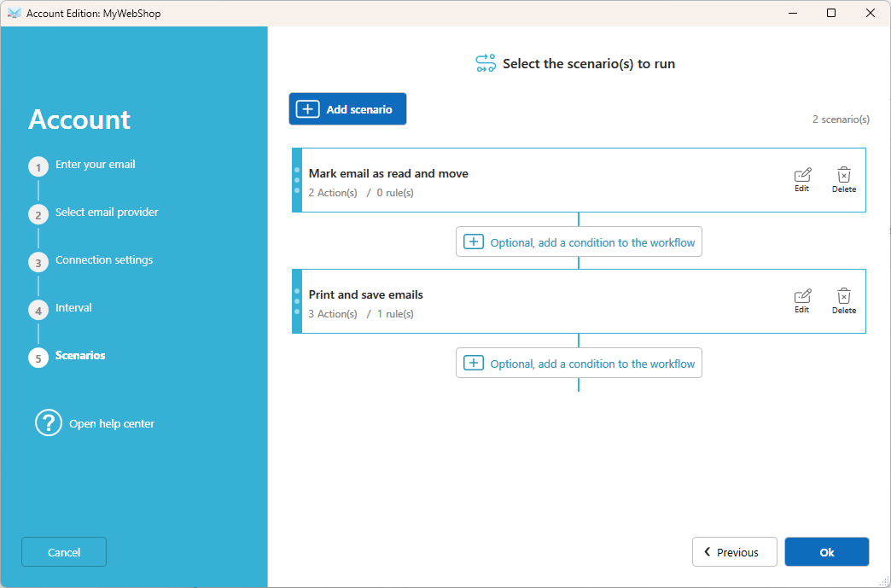This screenshot has height=588, width=891.
Task: Maximize the Account Edition window
Action: pos(830,13)
